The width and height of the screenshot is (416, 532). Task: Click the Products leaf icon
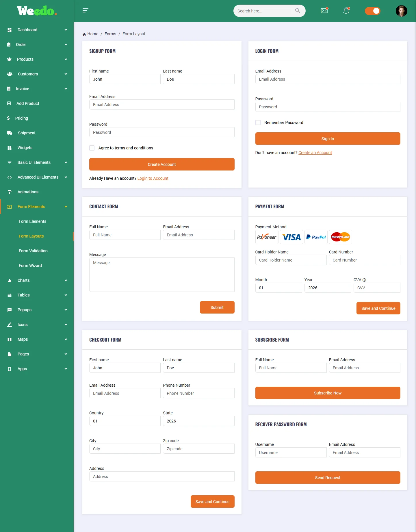point(9,59)
